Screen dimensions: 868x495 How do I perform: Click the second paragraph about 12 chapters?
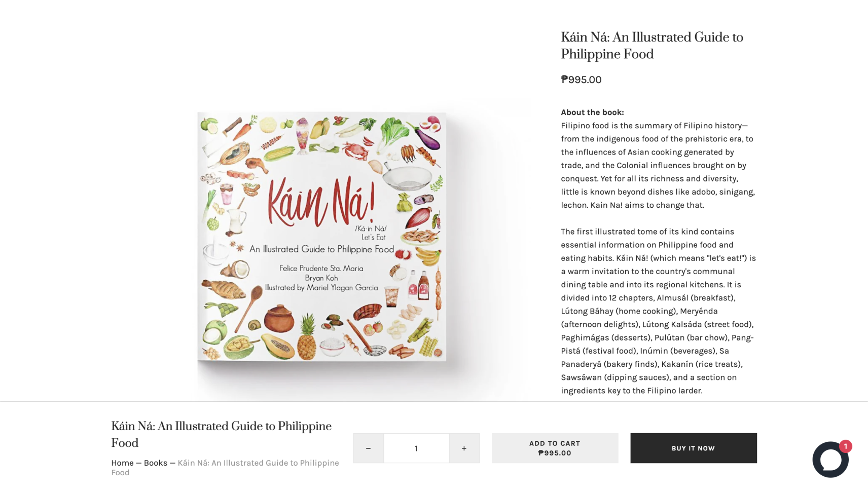tap(658, 311)
